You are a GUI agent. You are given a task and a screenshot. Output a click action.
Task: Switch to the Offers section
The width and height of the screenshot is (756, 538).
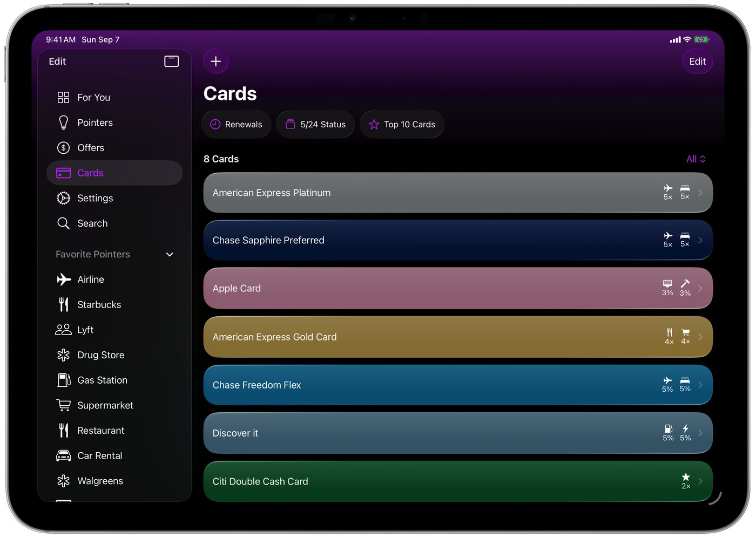click(91, 148)
